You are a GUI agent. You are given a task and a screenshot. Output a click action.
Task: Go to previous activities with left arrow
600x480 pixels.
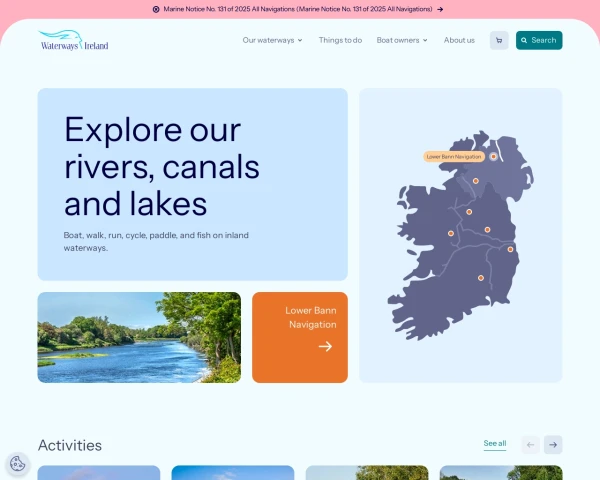(530, 444)
